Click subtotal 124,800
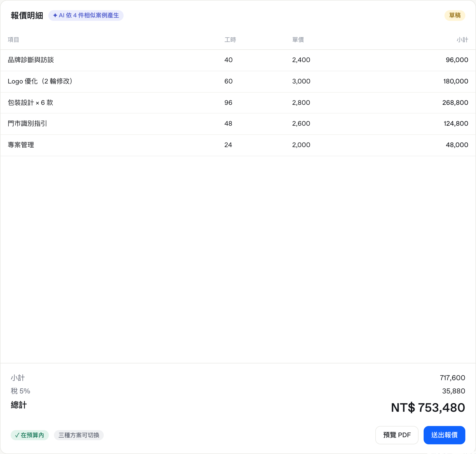The image size is (476, 454). tap(456, 123)
